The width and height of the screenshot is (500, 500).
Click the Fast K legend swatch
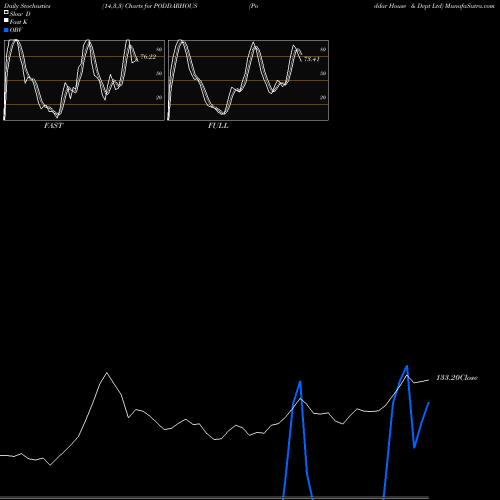coord(6,20)
